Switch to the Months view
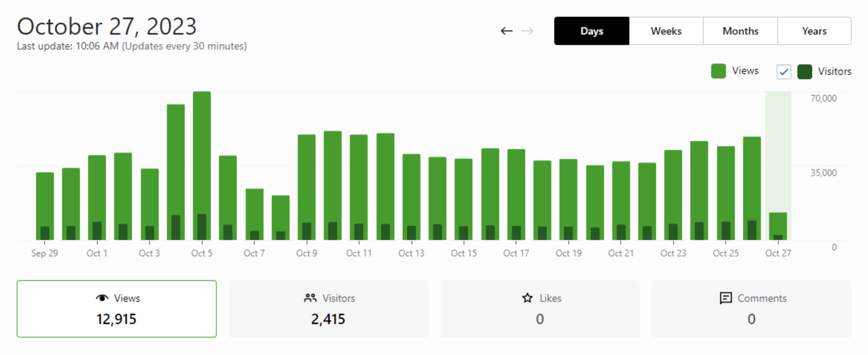 (740, 31)
